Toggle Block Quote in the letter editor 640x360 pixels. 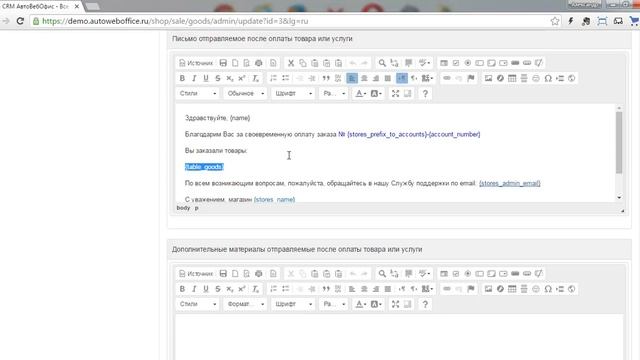point(326,78)
